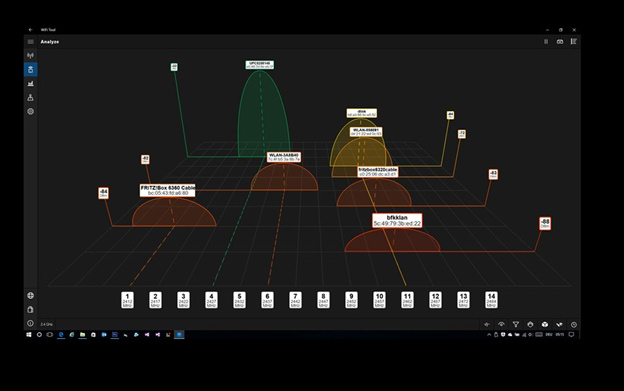The image size is (624, 391).
Task: Open the bar chart statistics page
Action: click(x=31, y=84)
